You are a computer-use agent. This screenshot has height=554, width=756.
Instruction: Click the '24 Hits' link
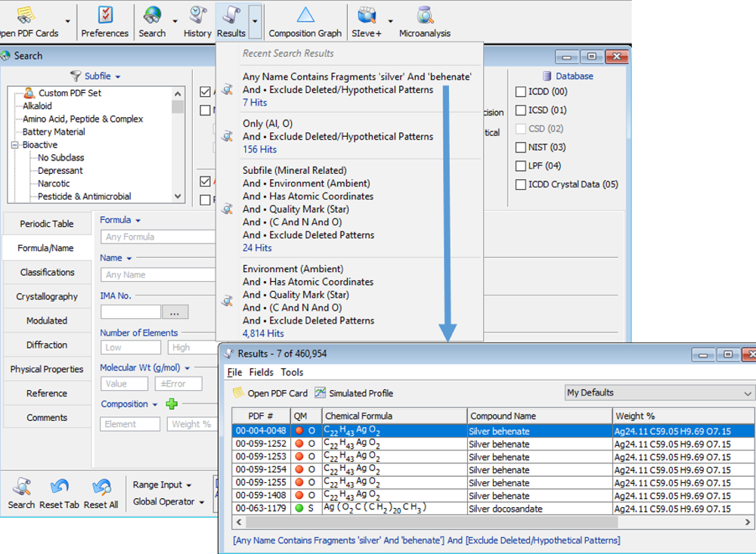257,248
